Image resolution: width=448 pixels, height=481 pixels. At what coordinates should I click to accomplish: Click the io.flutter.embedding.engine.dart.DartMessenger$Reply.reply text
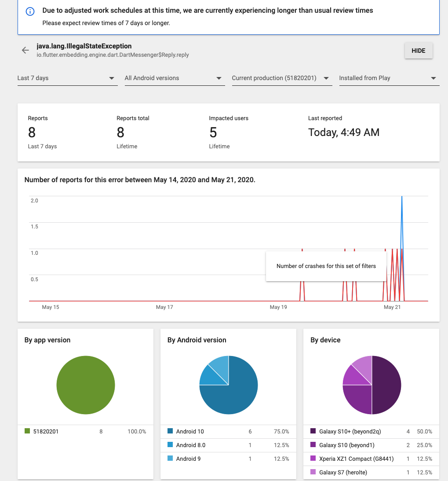coord(113,55)
